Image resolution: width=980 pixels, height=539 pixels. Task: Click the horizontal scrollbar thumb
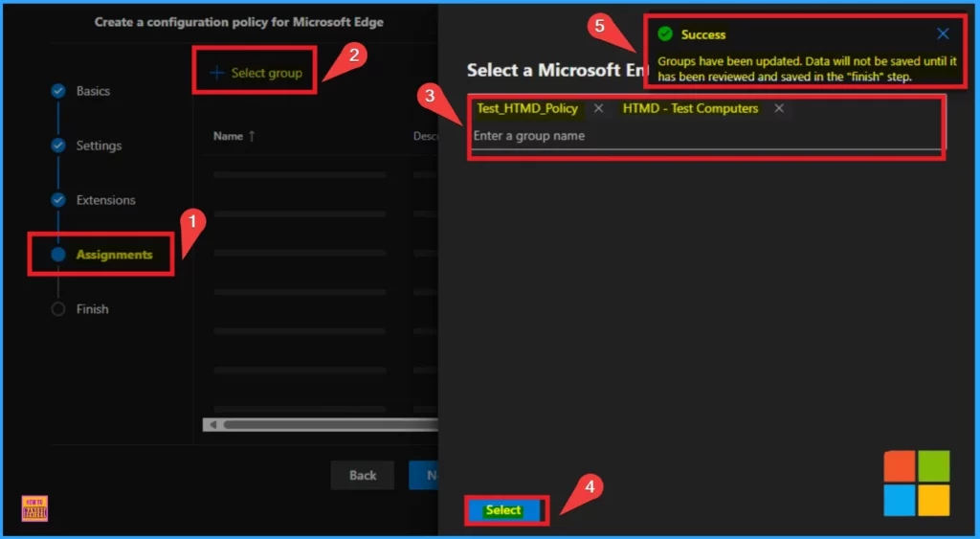(x=331, y=424)
